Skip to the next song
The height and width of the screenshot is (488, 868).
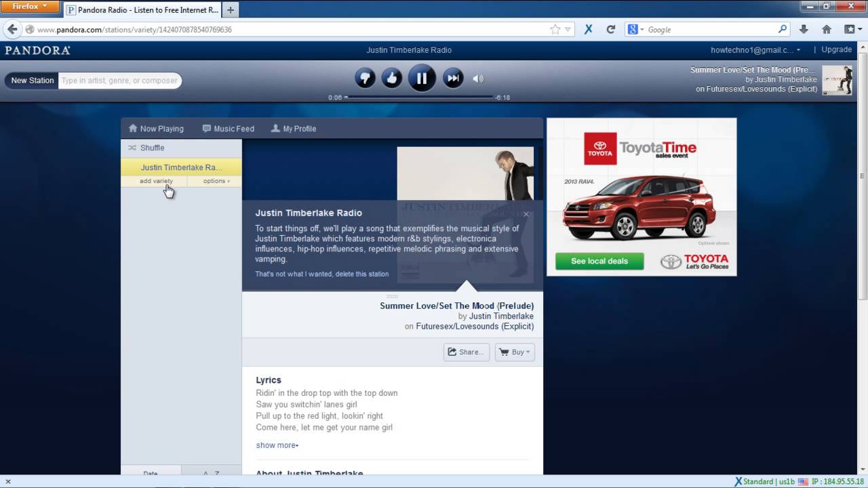pyautogui.click(x=453, y=79)
